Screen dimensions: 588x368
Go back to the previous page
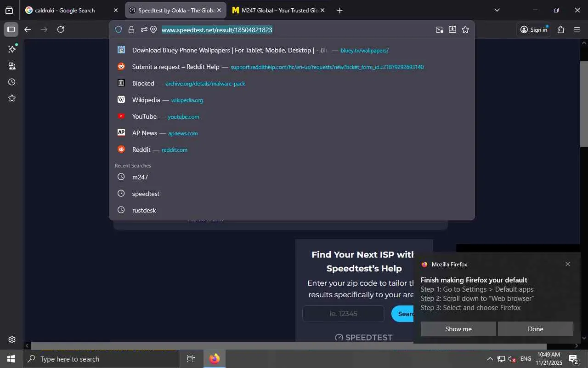[x=28, y=29]
